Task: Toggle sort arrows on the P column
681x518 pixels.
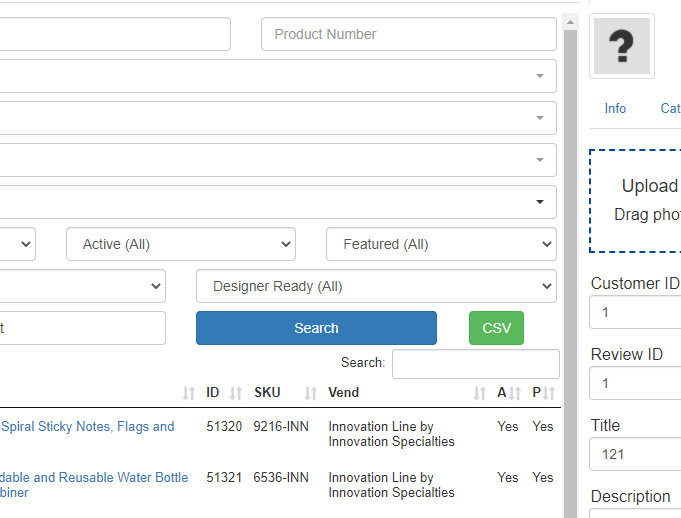Action: (548, 393)
